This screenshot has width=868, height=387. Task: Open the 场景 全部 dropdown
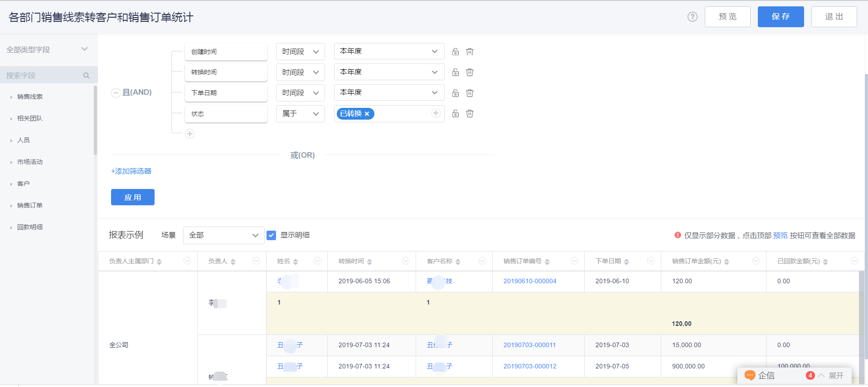[x=224, y=235]
